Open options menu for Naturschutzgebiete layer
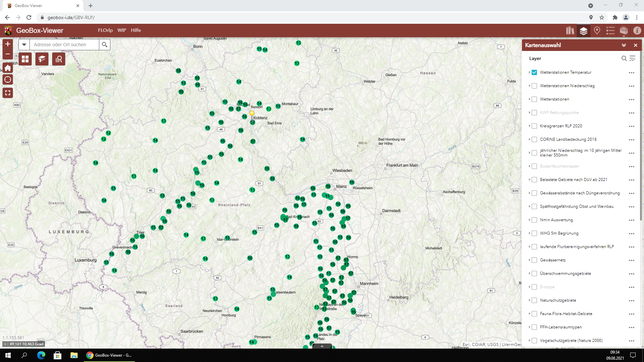The width and height of the screenshot is (644, 362). (632, 301)
